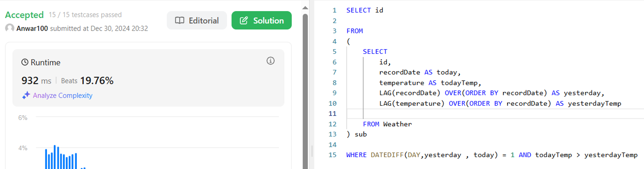Open the Editorial button
Screen dimensions: 644x169
196,20
